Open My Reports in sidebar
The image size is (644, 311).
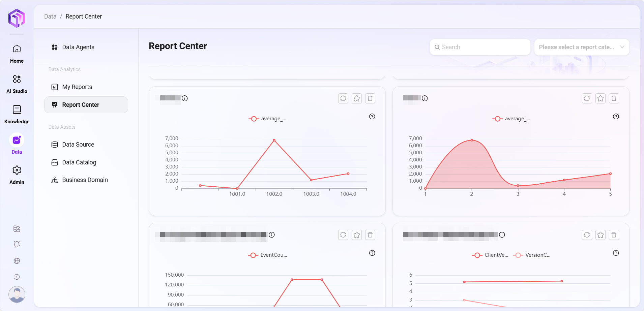[x=77, y=87]
